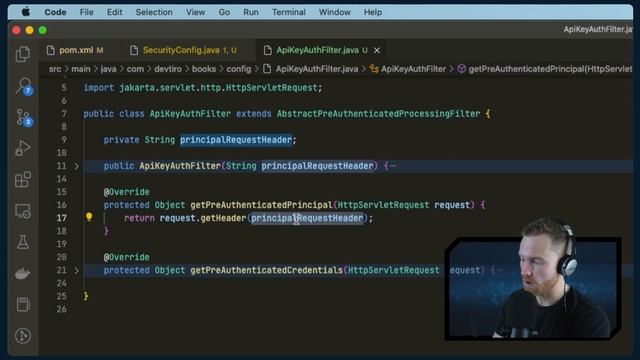This screenshot has width=640, height=360.
Task: Open getPreAuthenticatedPrincipal breadcrumb segment
Action: [550, 69]
